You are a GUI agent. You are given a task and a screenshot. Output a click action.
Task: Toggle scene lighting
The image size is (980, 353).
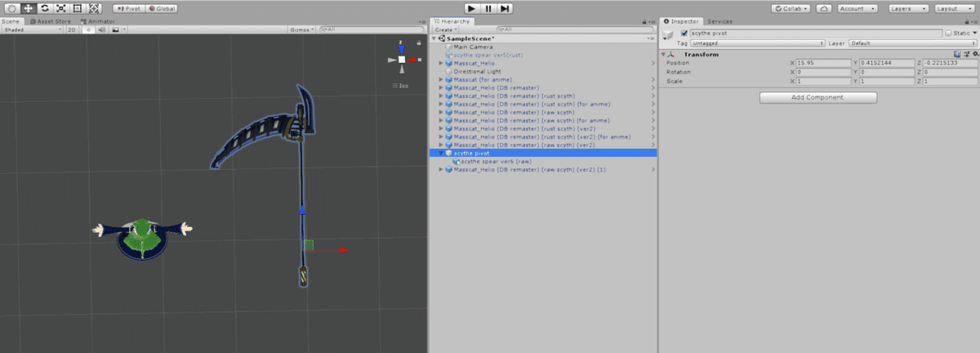[88, 29]
